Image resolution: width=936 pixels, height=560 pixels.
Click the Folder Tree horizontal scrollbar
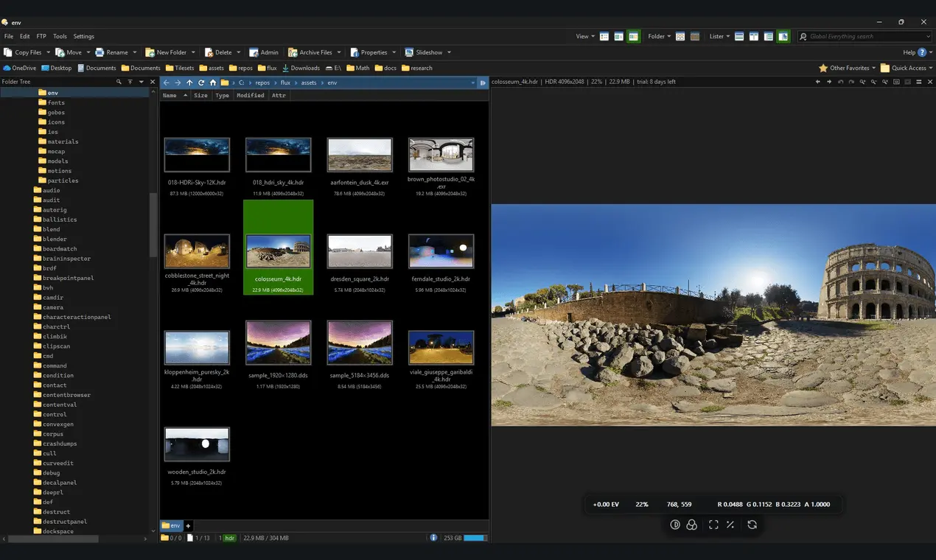tap(53, 539)
